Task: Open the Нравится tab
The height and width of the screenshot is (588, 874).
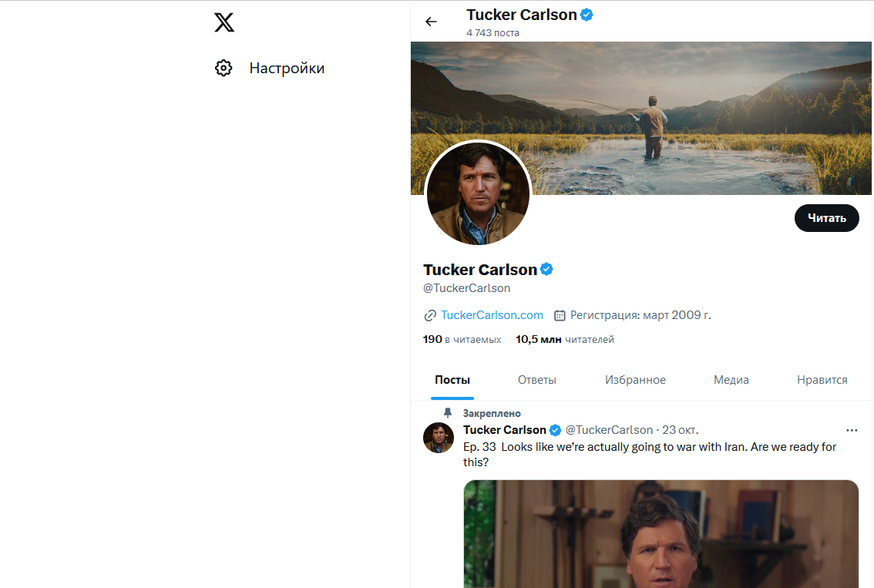Action: [x=822, y=380]
